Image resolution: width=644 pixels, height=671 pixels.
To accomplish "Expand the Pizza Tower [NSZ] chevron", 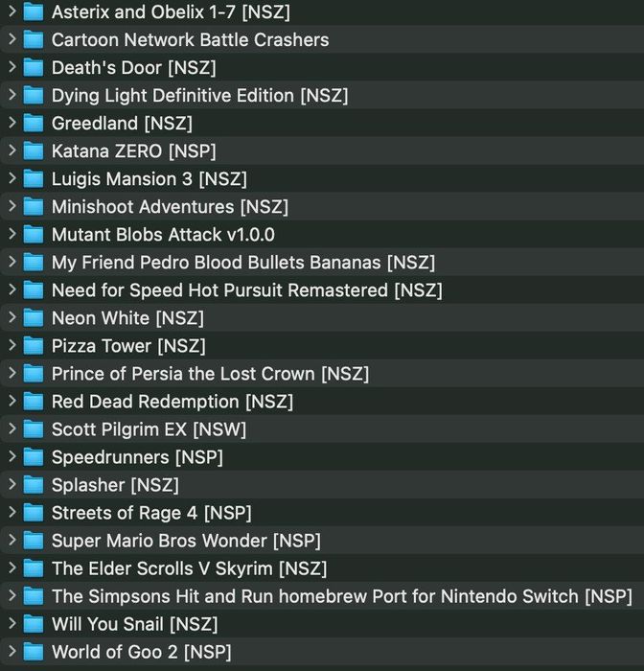I will (12, 345).
